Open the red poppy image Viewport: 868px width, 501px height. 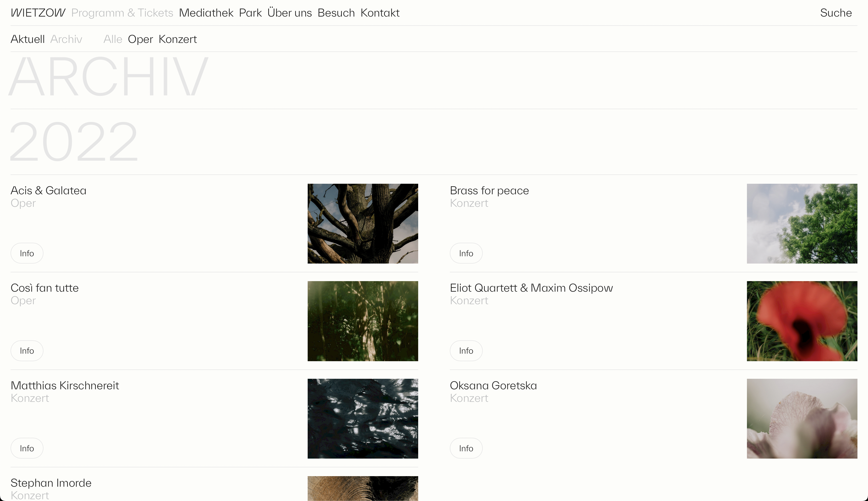(802, 321)
